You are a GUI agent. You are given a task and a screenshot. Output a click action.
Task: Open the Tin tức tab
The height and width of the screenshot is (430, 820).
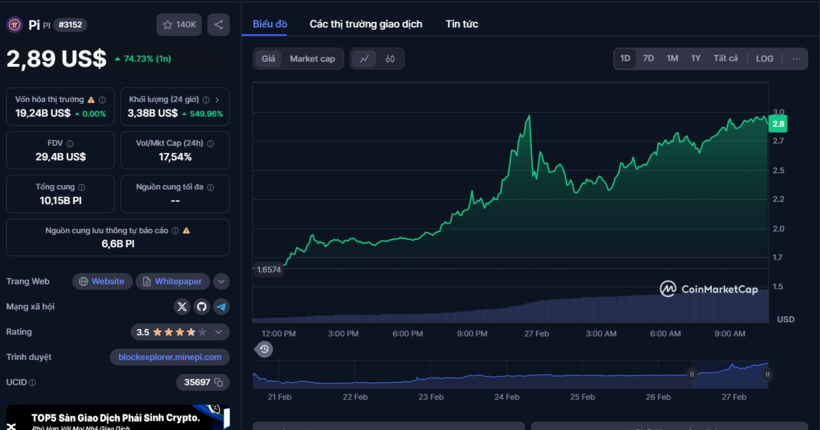coord(462,24)
